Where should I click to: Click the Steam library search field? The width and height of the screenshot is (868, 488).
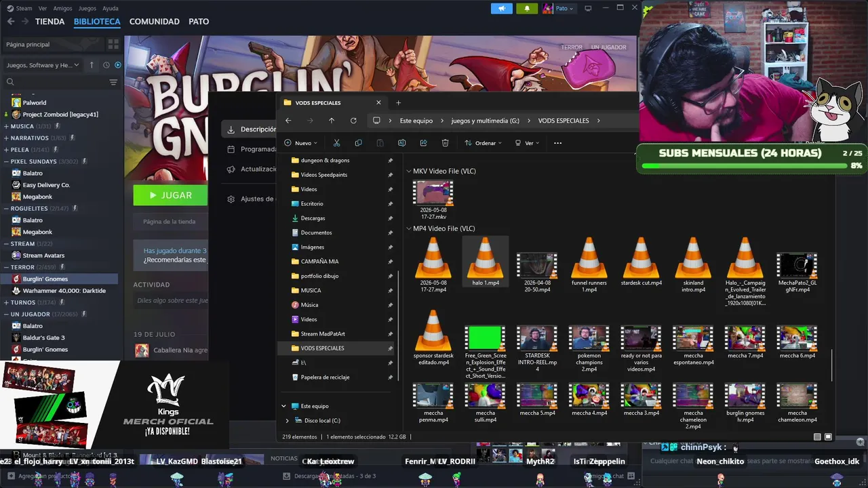57,82
